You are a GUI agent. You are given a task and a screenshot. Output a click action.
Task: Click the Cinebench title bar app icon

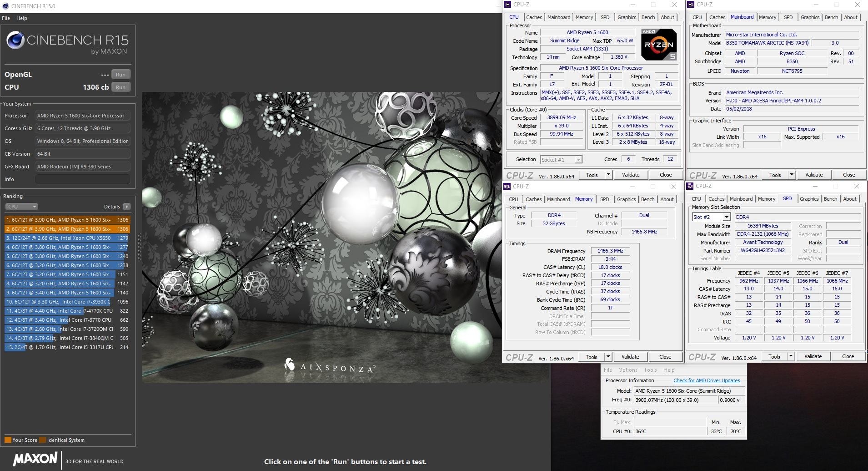click(5, 6)
